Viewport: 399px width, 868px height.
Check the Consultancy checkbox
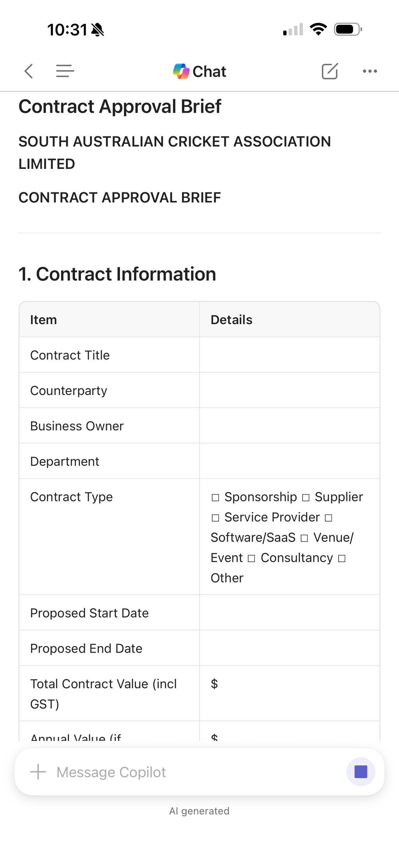(252, 558)
